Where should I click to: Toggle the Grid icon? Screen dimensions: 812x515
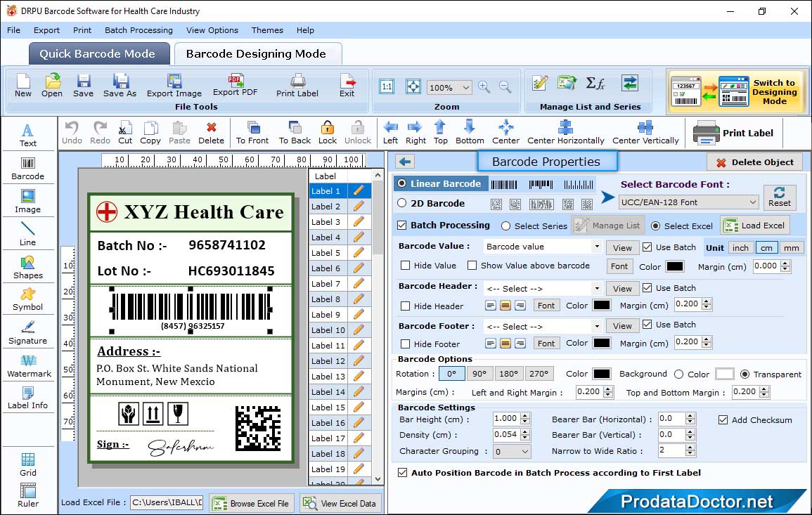coord(28,464)
